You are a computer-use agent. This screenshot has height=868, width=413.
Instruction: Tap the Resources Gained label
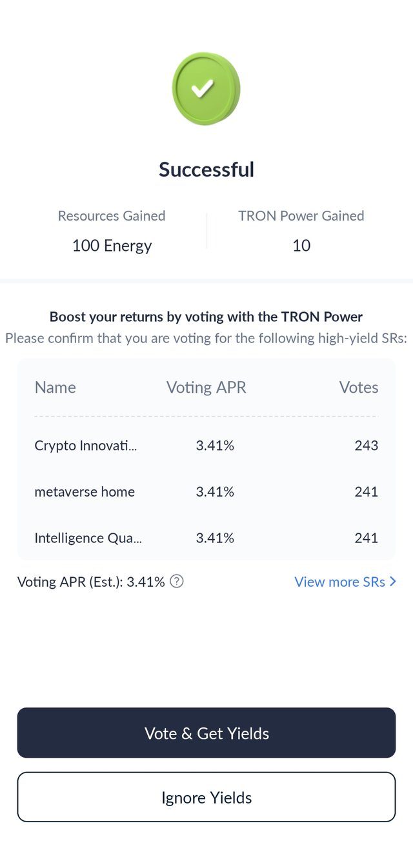tap(112, 216)
